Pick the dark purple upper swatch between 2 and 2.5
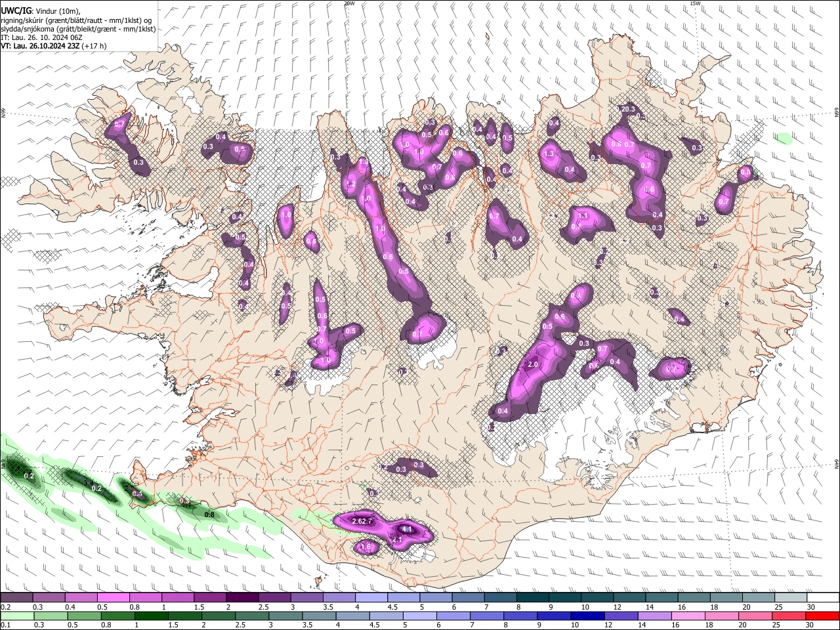The image size is (840, 630). [242, 598]
